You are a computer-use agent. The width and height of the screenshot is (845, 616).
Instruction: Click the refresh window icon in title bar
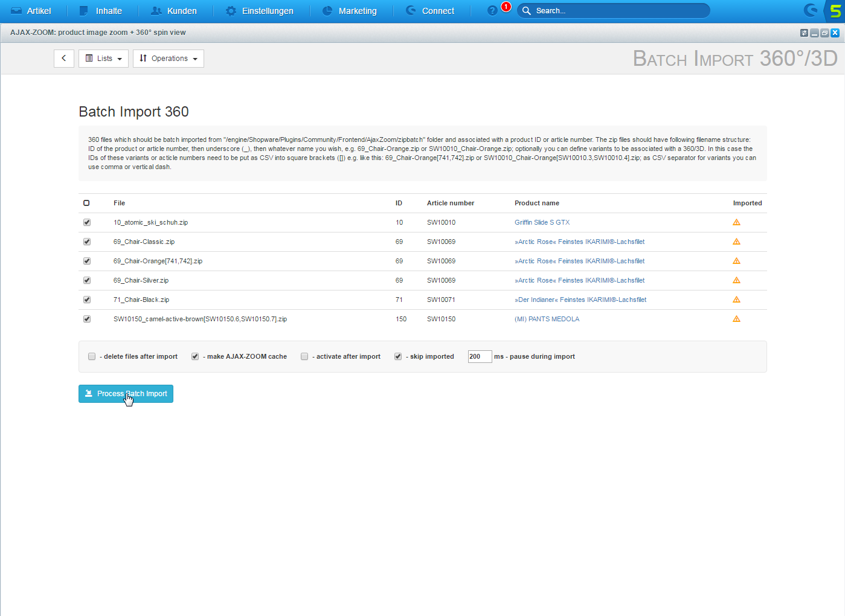click(x=804, y=33)
